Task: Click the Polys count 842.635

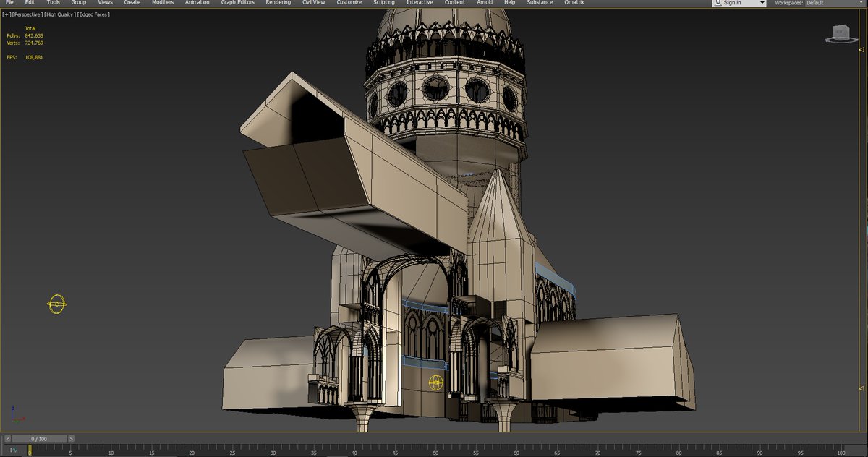Action: (x=34, y=35)
